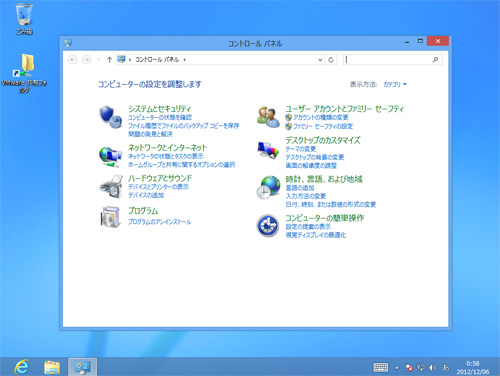Refresh the Control Panel view
The width and height of the screenshot is (500, 376).
point(331,60)
